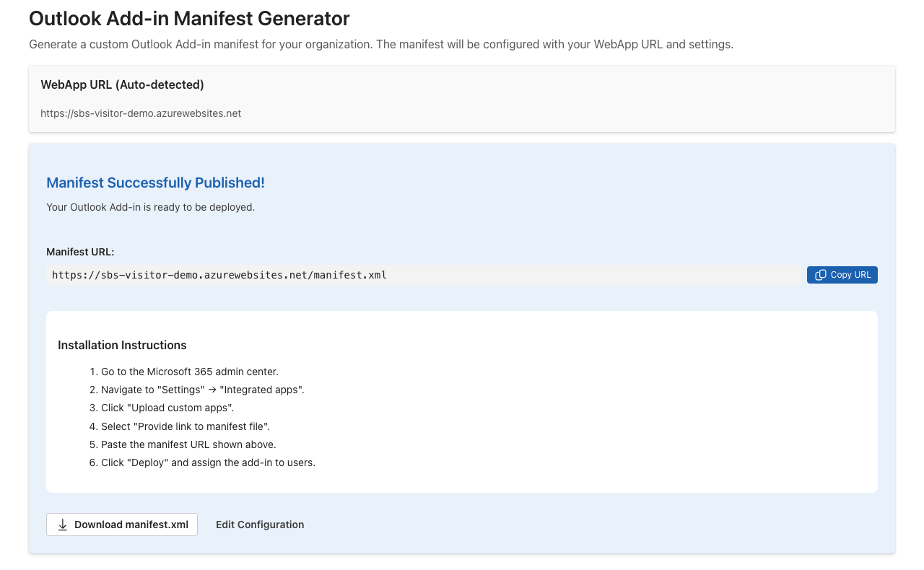Screen dimensions: 924x570
Task: Click the 'Manifest URL:' label
Action: click(80, 252)
